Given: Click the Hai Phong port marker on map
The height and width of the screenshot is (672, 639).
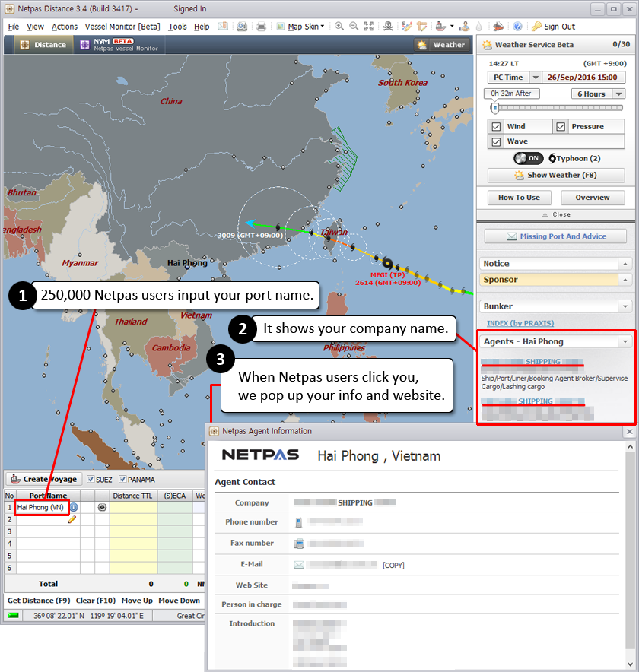Looking at the screenshot, I should coord(187,268).
